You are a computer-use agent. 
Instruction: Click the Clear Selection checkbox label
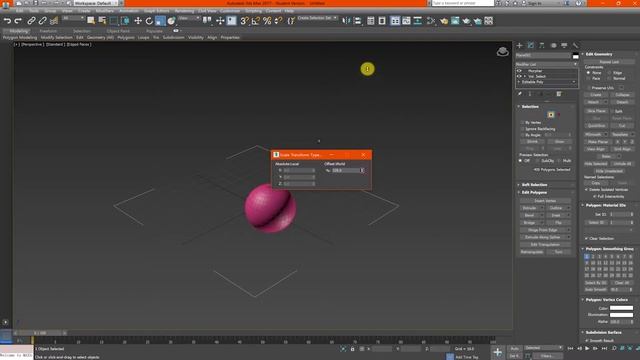click(602, 238)
